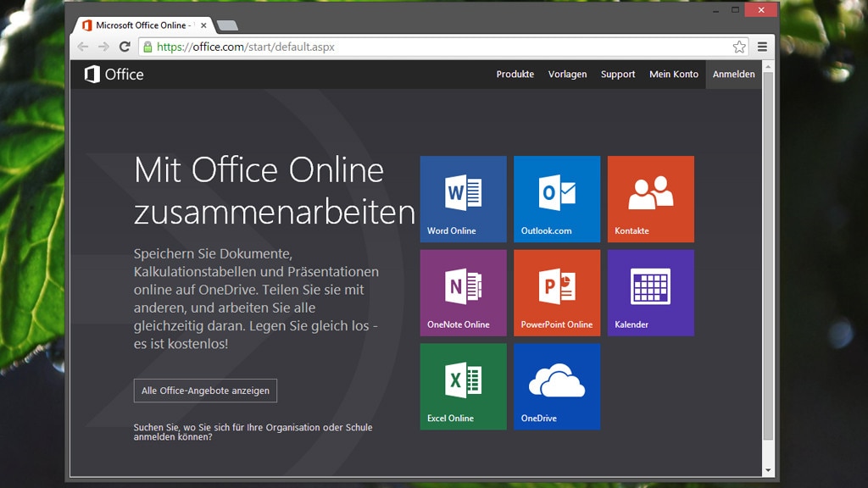The height and width of the screenshot is (488, 868).
Task: Open the Chrome hamburger menu
Action: click(x=762, y=47)
